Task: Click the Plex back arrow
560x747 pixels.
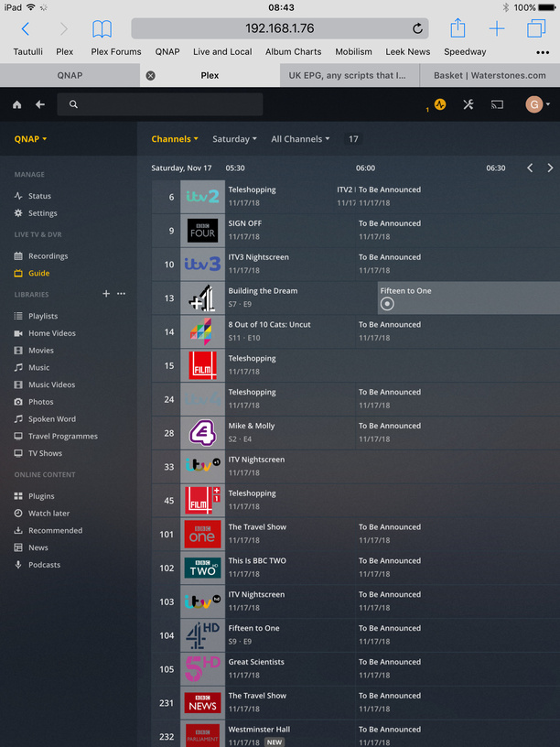Action: pyautogui.click(x=40, y=104)
